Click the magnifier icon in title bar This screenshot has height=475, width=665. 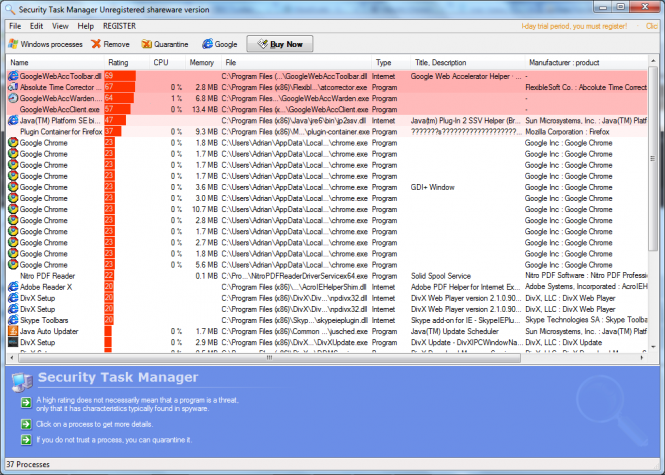click(9, 9)
